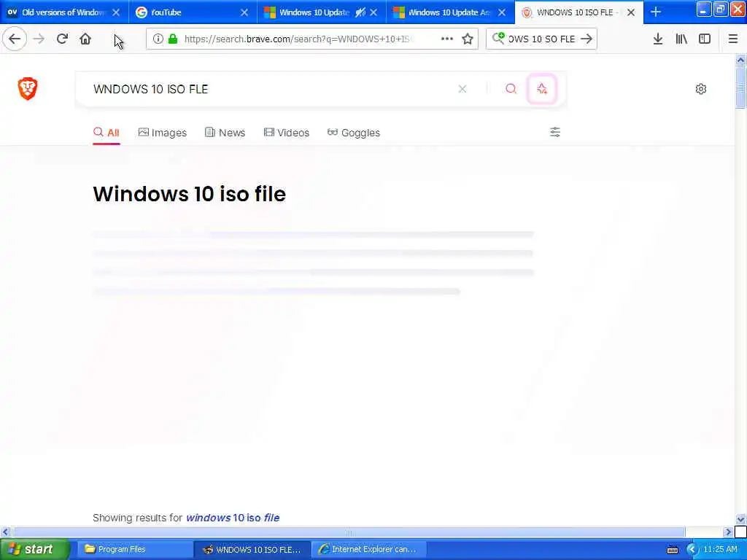Open Brave Search settings gear
This screenshot has width=747, height=560.
(701, 88)
